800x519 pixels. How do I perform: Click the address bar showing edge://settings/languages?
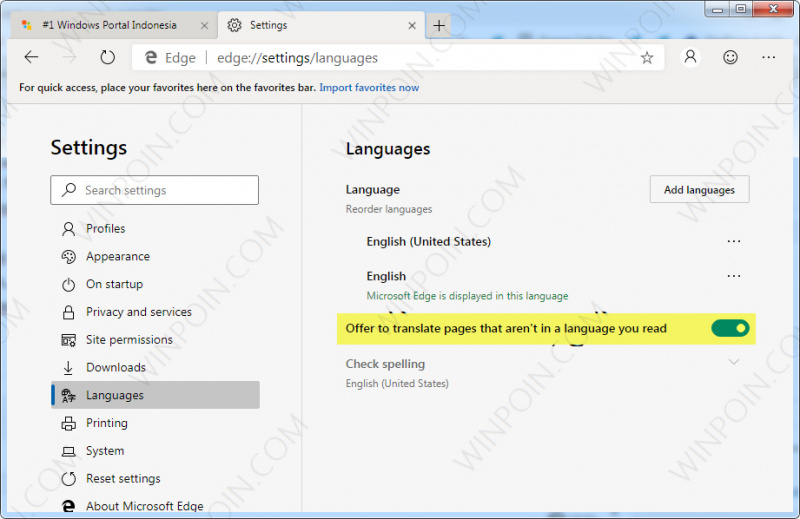coord(398,58)
